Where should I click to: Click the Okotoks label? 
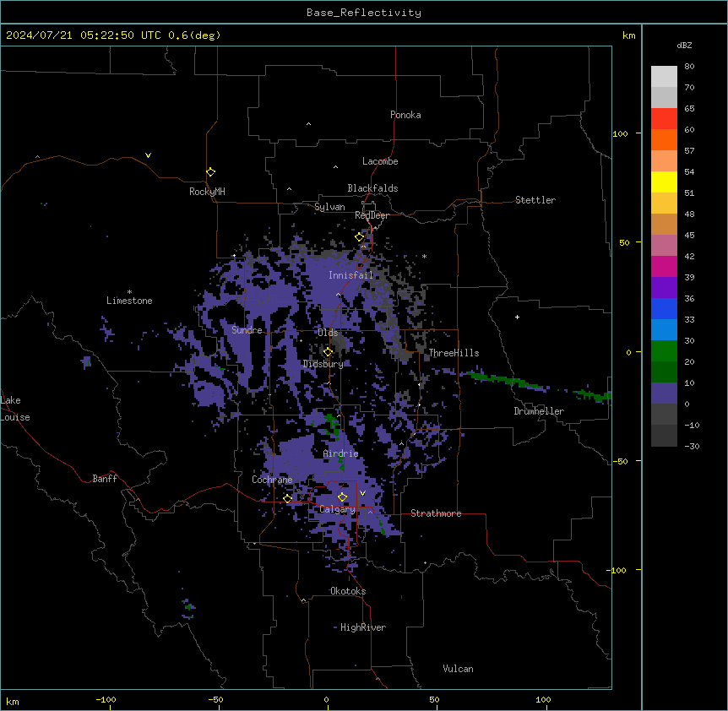click(x=348, y=591)
